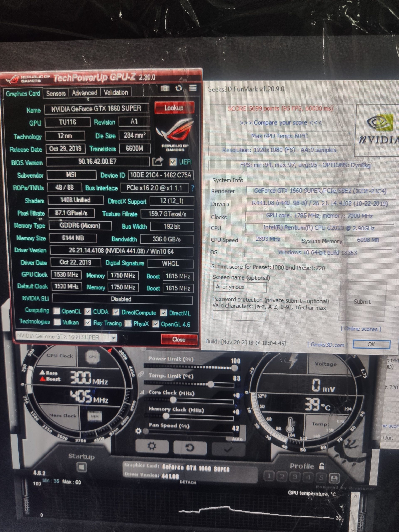This screenshot has width=399, height=532.
Task: Toggle the OpenCL checkbox
Action: pos(57,311)
